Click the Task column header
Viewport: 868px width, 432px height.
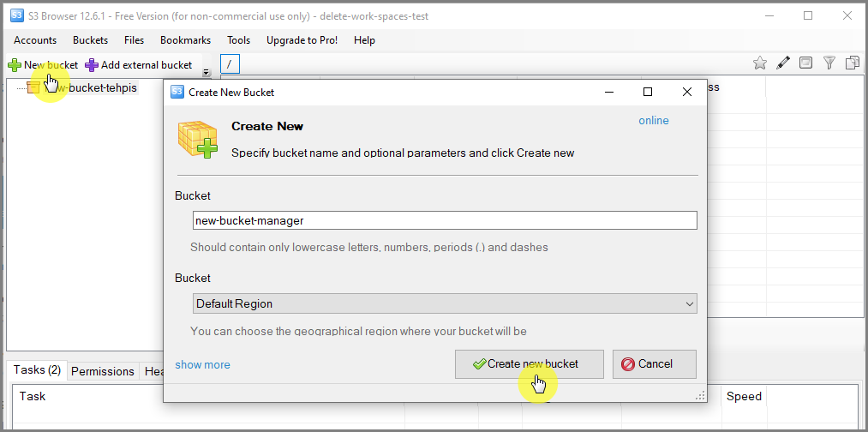(x=33, y=396)
